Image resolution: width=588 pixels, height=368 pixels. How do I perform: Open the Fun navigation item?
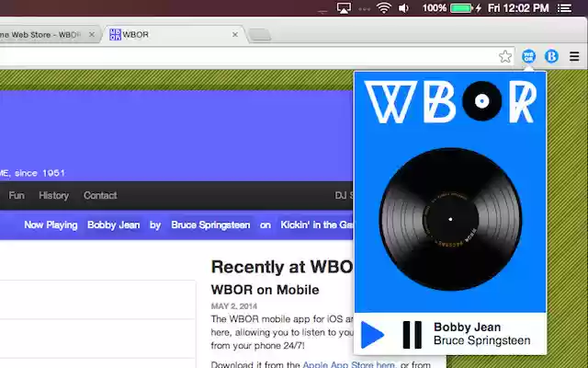coord(17,195)
